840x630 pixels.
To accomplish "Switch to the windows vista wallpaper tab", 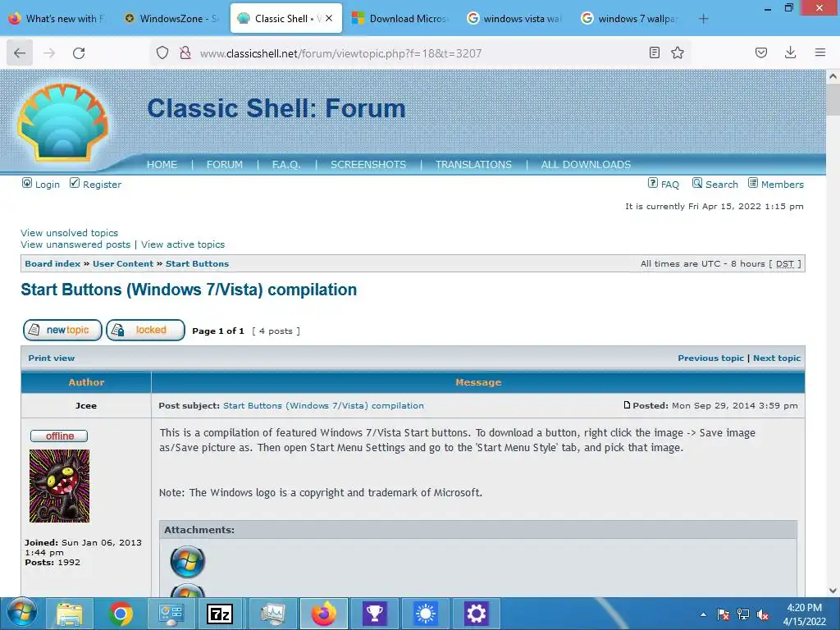I will pyautogui.click(x=516, y=19).
